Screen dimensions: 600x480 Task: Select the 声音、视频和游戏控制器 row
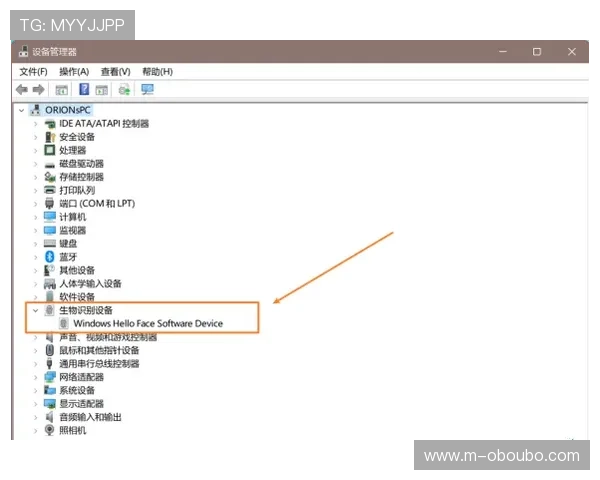[x=108, y=337]
